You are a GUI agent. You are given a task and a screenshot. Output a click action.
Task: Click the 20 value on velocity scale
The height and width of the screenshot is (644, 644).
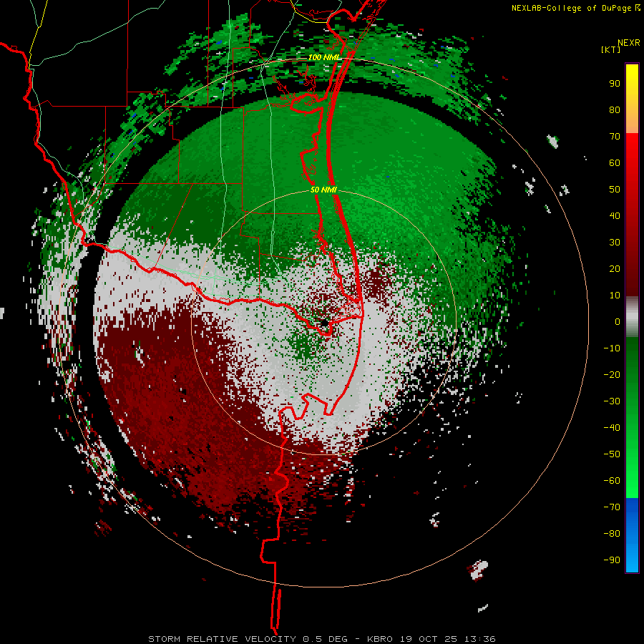615,268
